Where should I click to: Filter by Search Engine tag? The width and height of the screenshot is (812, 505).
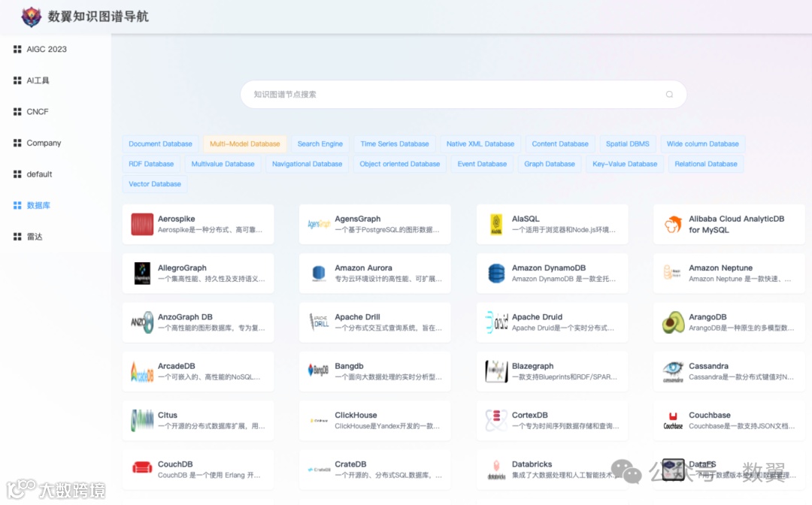click(x=320, y=144)
